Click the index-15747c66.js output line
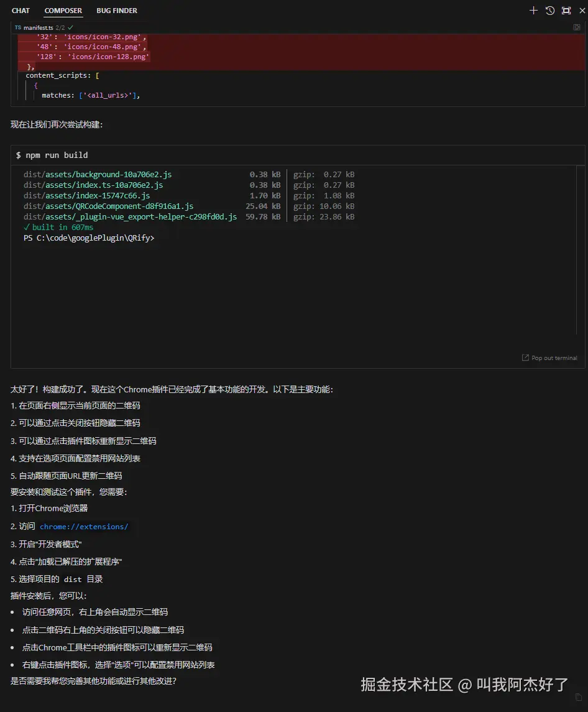 tap(189, 196)
